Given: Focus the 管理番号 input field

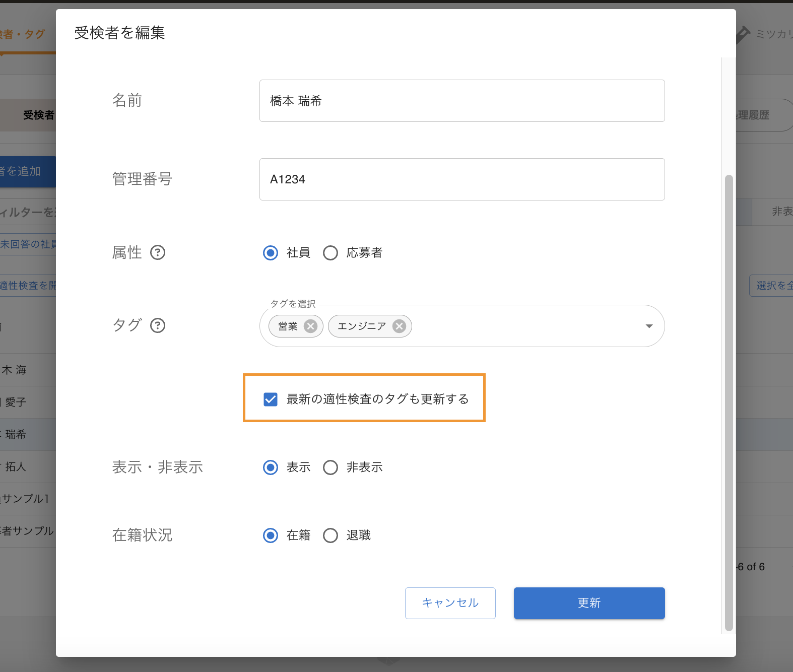Looking at the screenshot, I should coord(462,179).
